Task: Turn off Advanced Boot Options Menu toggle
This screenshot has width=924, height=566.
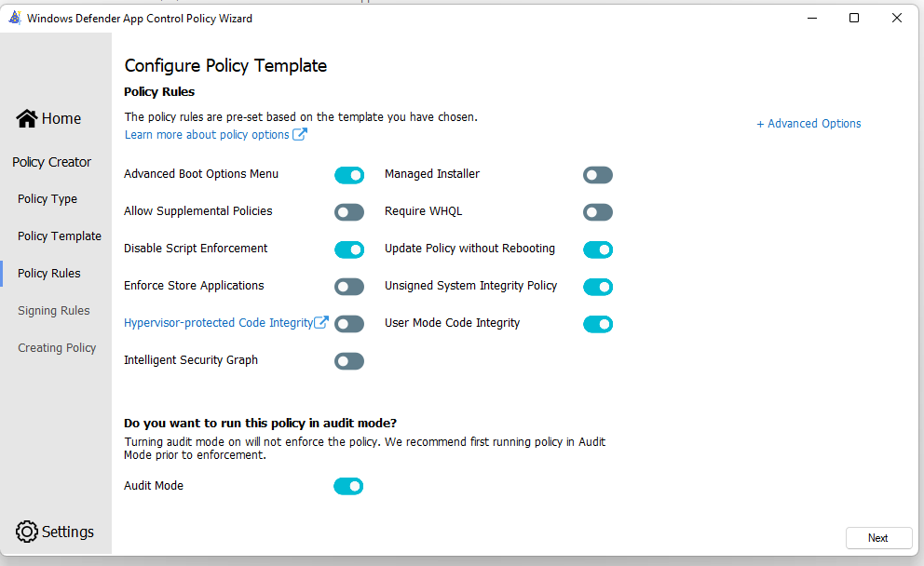Action: (x=349, y=175)
